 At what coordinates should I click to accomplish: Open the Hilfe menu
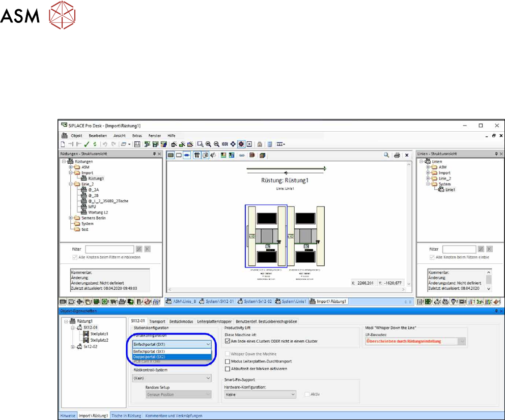pyautogui.click(x=172, y=136)
